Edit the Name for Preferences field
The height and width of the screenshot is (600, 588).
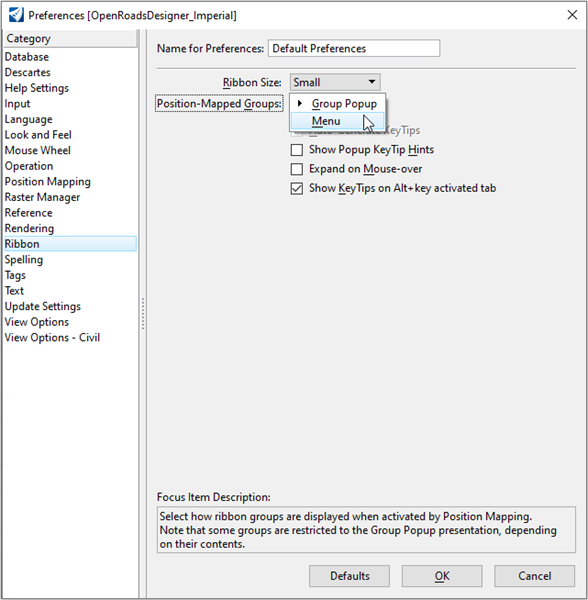(354, 48)
